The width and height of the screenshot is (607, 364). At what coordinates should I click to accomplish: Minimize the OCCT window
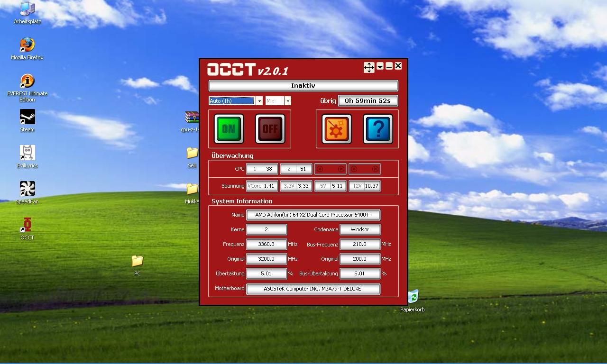click(389, 66)
